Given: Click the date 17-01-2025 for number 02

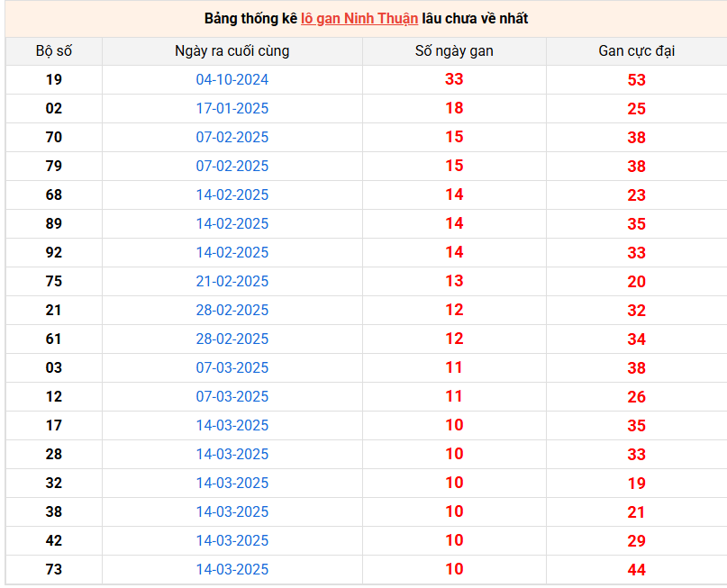Looking at the screenshot, I should 232,108.
